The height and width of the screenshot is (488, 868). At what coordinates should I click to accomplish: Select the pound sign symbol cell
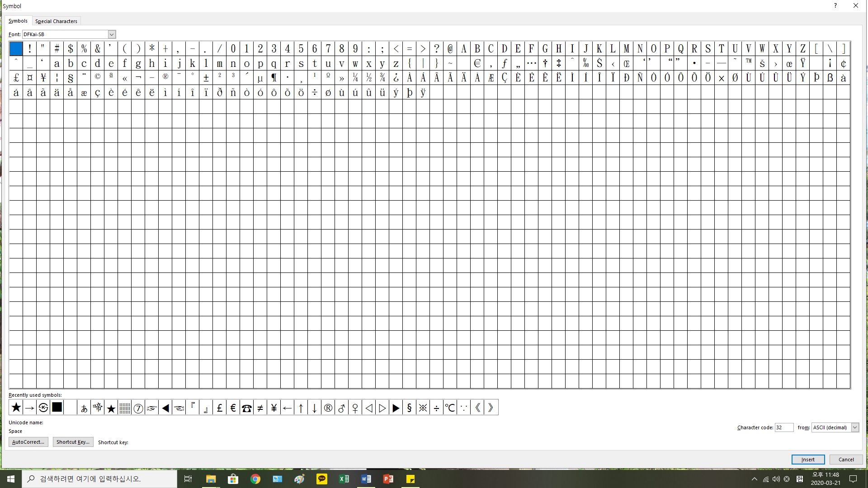(15, 78)
